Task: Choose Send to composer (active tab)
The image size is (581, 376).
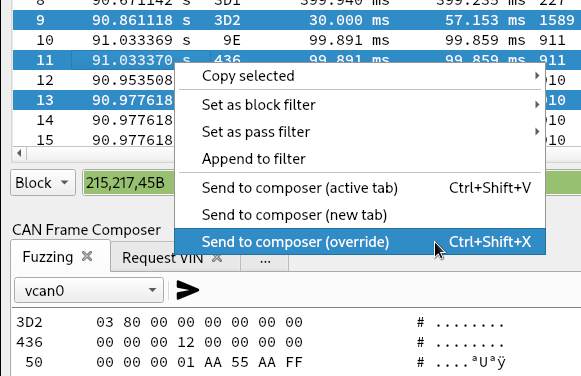Action: click(x=360, y=188)
